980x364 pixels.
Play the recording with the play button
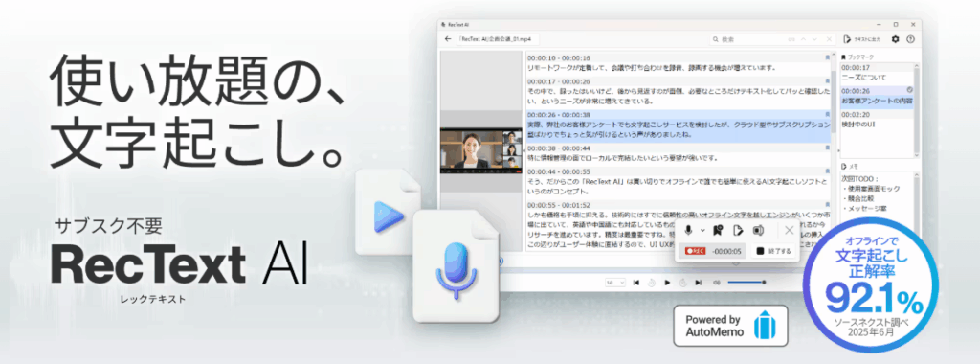pos(667,283)
